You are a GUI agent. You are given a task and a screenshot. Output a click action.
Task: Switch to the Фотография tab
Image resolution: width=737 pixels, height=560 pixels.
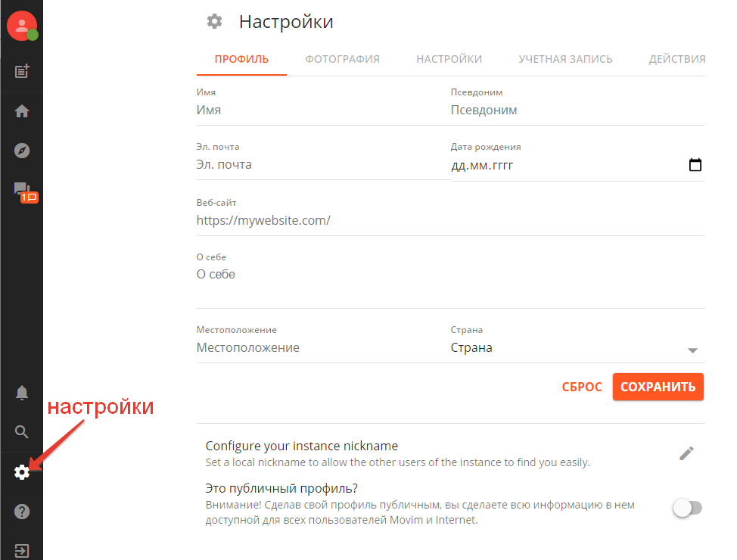(342, 59)
